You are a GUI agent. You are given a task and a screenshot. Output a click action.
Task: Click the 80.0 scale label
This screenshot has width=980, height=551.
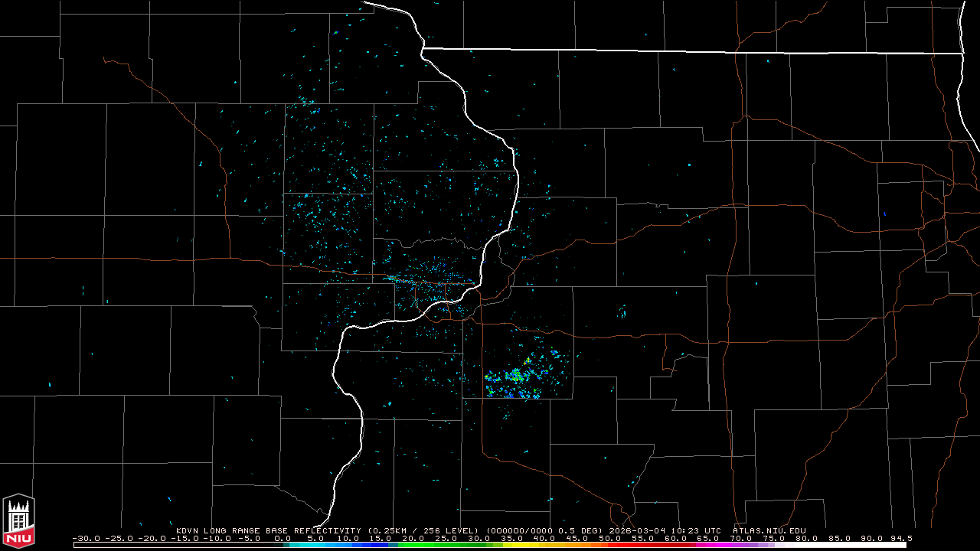tap(806, 539)
